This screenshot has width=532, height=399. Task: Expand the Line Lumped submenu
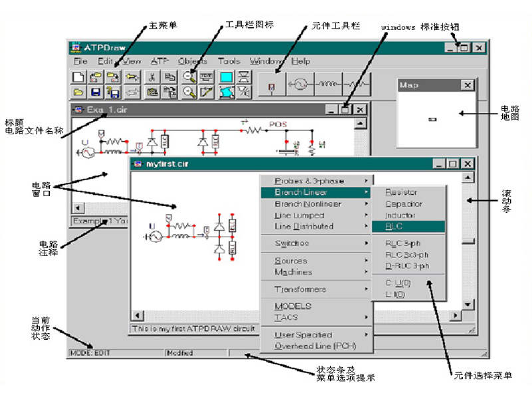(x=316, y=215)
